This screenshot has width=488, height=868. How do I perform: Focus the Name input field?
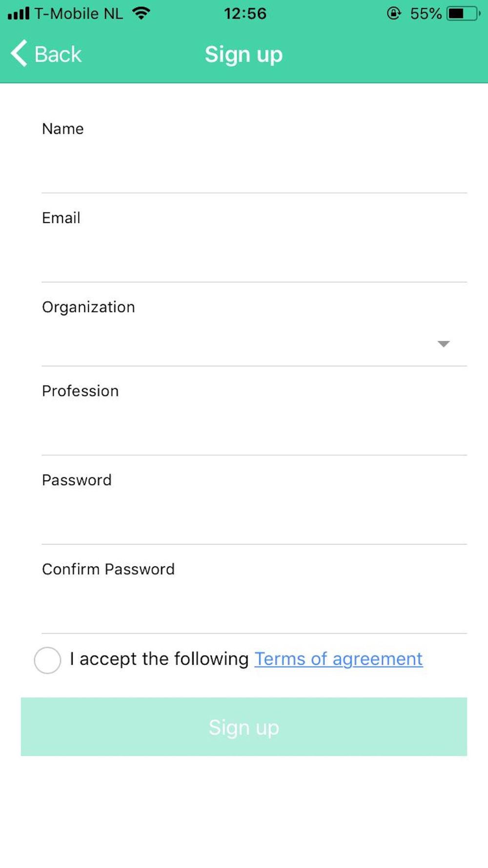coord(254,166)
